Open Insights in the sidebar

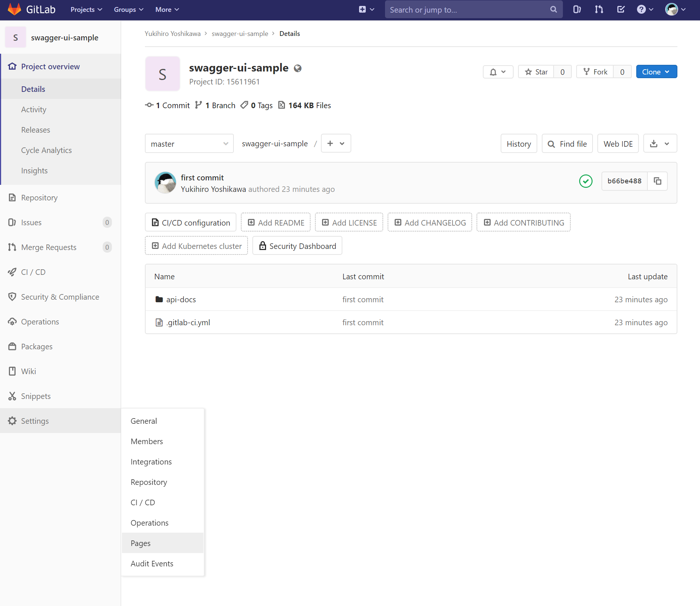point(34,170)
